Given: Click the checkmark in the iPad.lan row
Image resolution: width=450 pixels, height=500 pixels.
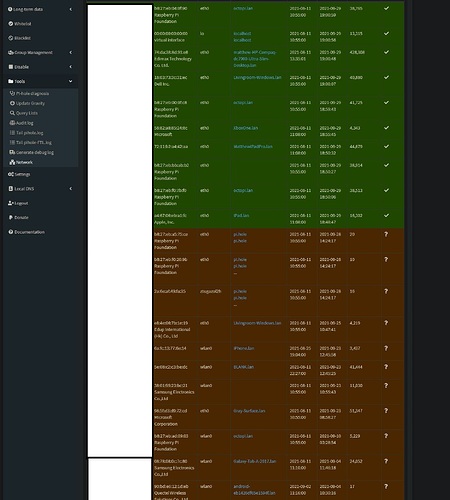Looking at the screenshot, I should tap(386, 215).
